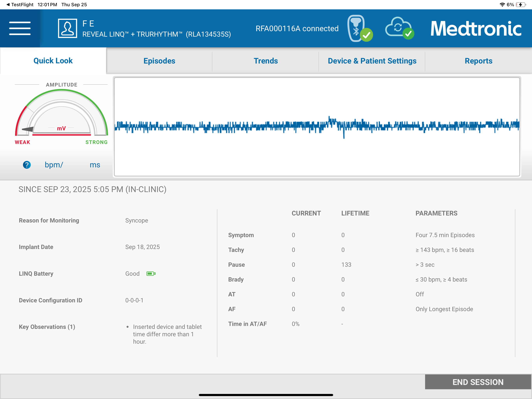532x399 pixels.
Task: Select the Quick Look tab
Action: 53,61
